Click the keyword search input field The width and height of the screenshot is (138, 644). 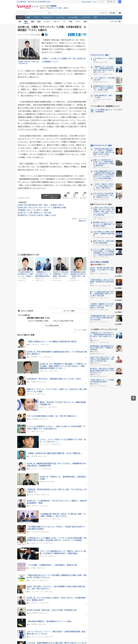pyautogui.click(x=32, y=13)
